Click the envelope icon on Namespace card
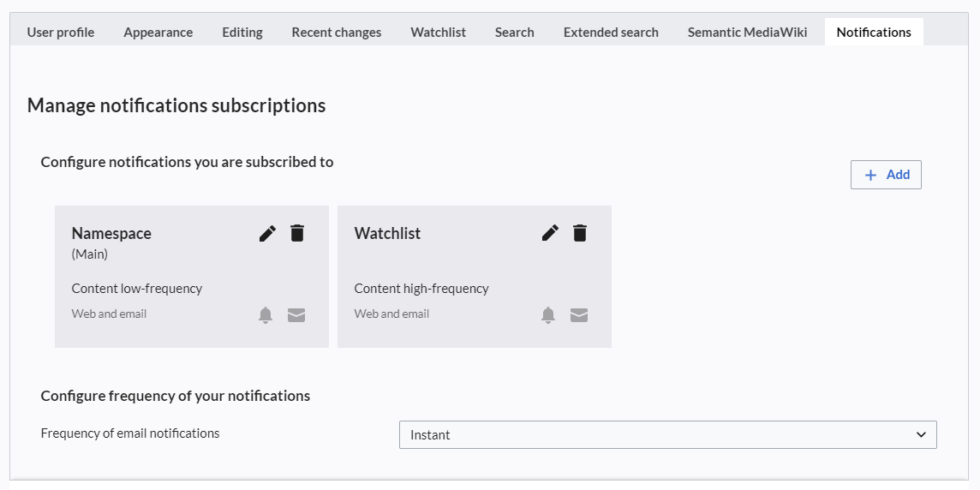 pos(296,315)
